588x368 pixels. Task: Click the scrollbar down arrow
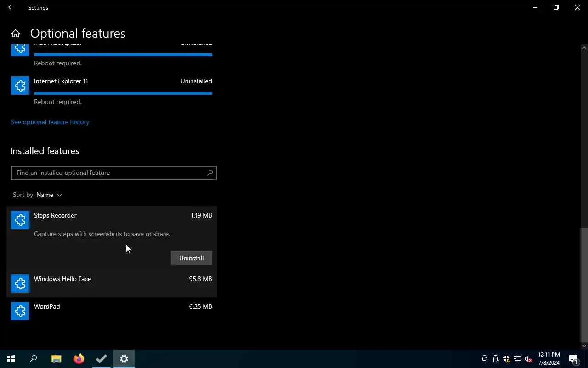(x=584, y=345)
